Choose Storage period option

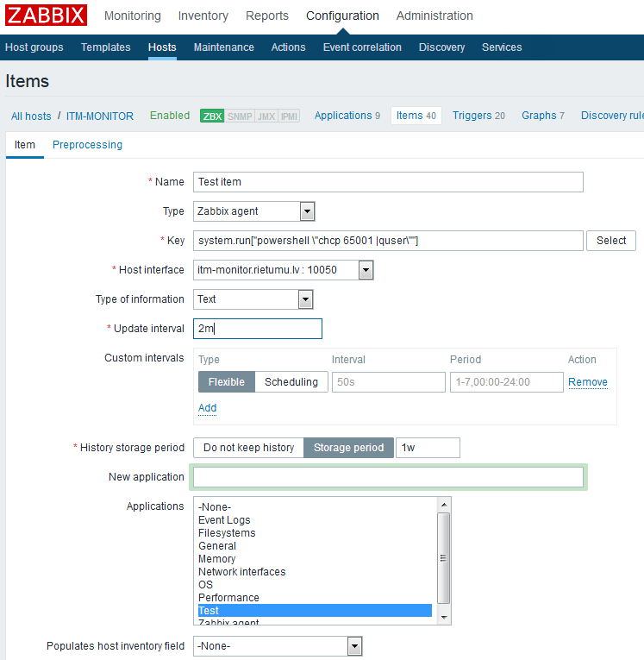pos(348,448)
